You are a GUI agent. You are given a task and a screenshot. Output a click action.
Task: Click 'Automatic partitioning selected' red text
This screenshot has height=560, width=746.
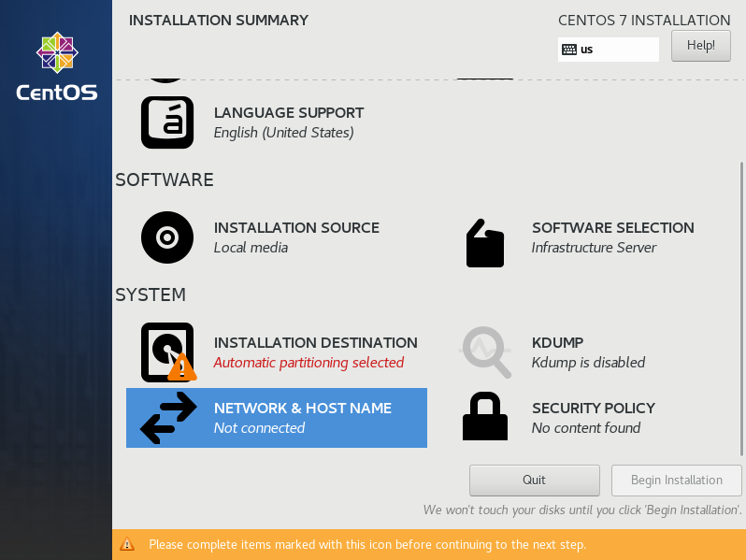click(x=308, y=363)
